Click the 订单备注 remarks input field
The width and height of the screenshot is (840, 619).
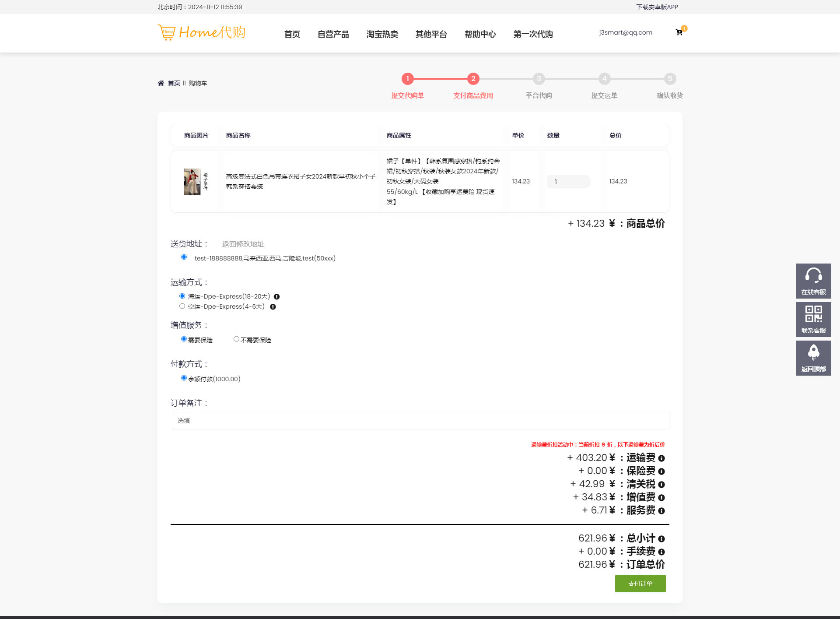(420, 421)
